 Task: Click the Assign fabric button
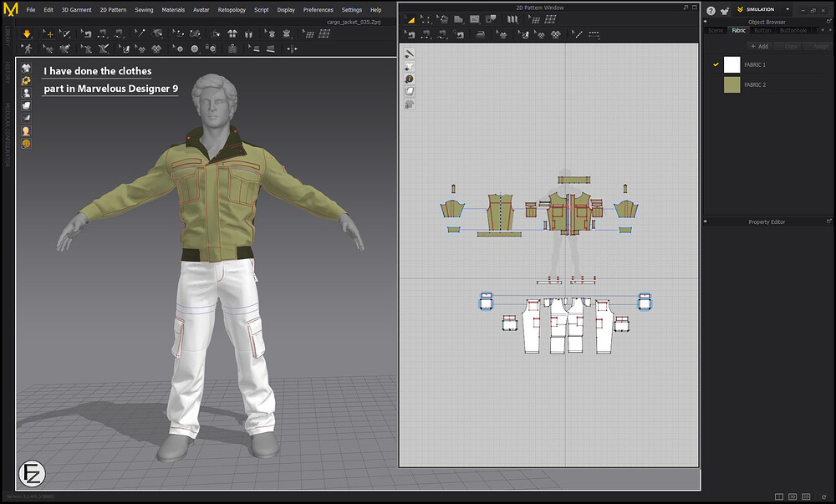coord(818,46)
